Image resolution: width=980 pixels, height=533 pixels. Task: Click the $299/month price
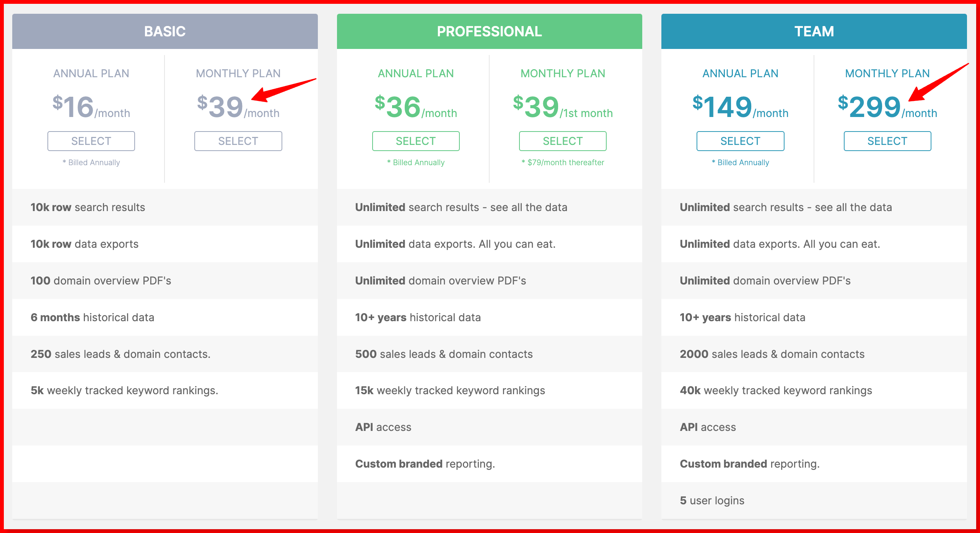tap(887, 107)
